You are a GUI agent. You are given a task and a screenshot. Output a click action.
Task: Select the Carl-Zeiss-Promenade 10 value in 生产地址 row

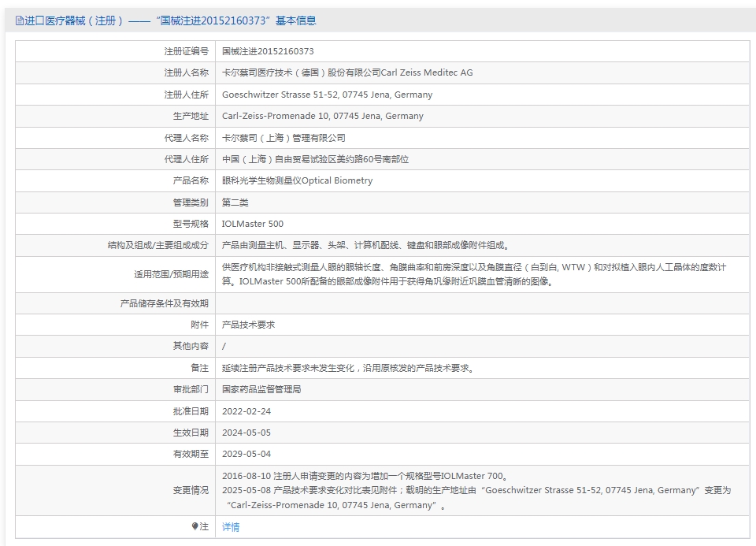click(323, 116)
